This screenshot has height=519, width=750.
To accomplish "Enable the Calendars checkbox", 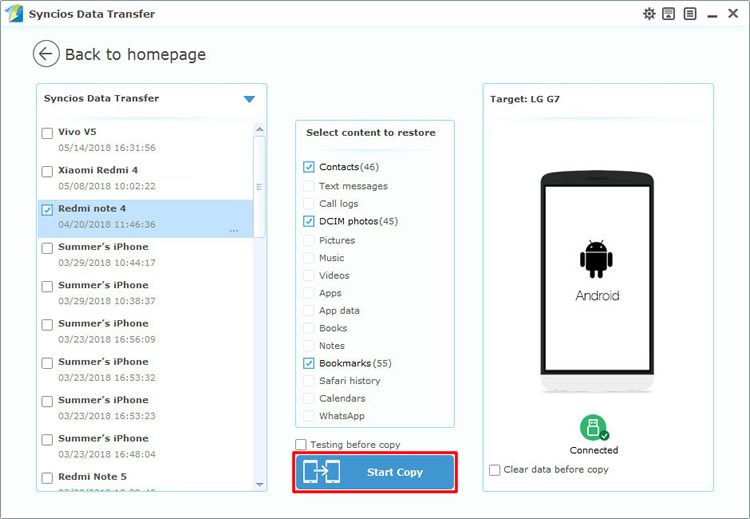I will pyautogui.click(x=309, y=398).
